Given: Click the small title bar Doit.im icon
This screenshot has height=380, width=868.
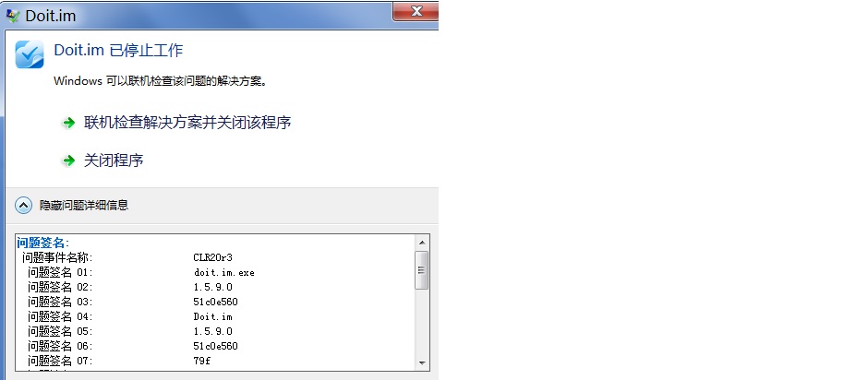Looking at the screenshot, I should (13, 15).
